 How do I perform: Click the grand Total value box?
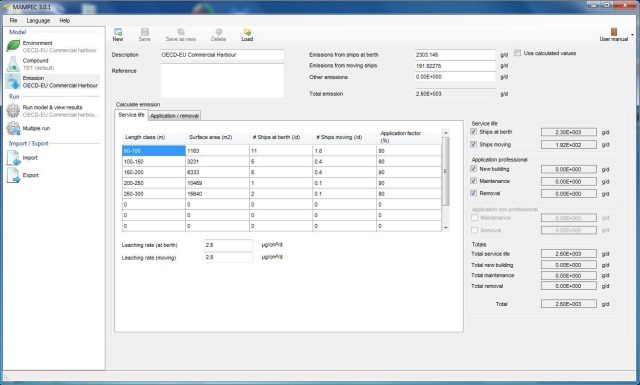click(569, 304)
